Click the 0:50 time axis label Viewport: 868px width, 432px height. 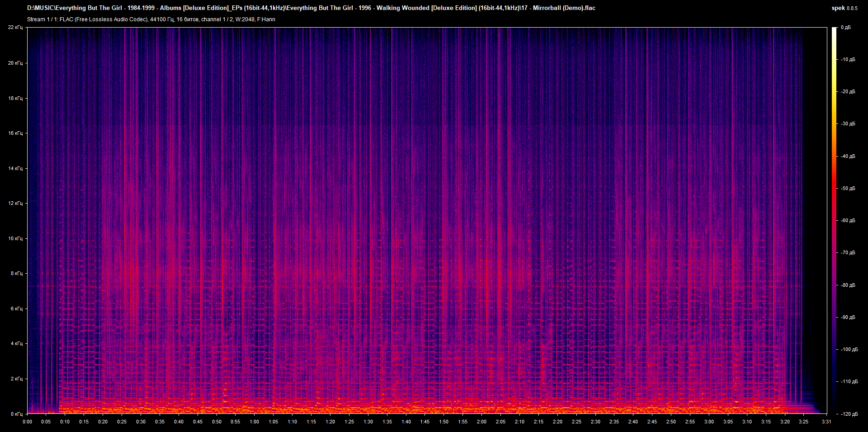(217, 422)
